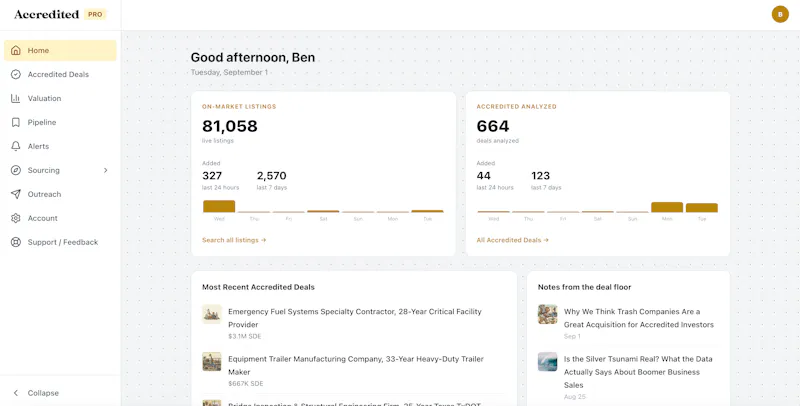This screenshot has height=406, width=800.
Task: Click the Outreach paper plane icon
Action: click(16, 194)
